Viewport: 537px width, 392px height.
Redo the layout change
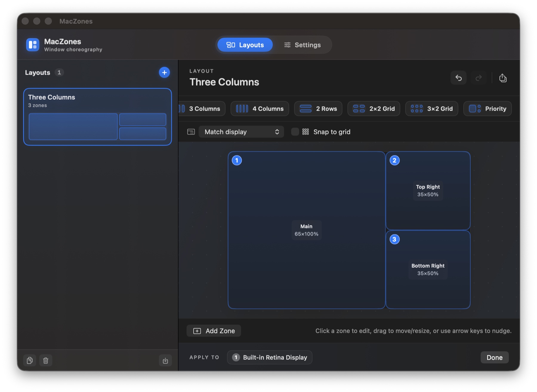coord(479,78)
